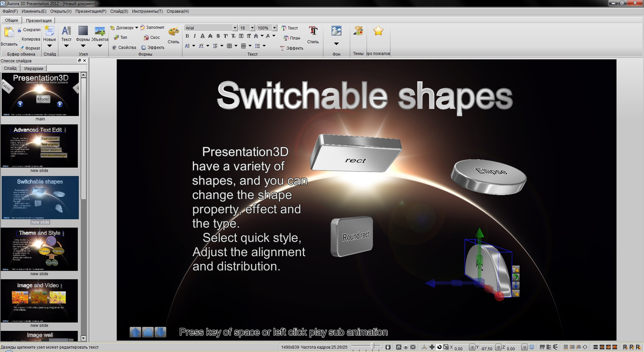
Task: Toggle boxed text frame formatting
Action: tap(241, 36)
